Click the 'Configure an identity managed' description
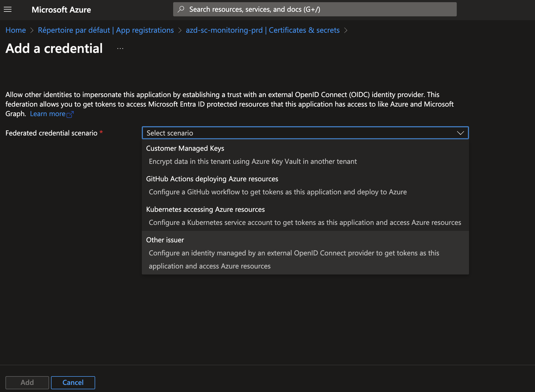Image resolution: width=535 pixels, height=392 pixels. (294, 260)
